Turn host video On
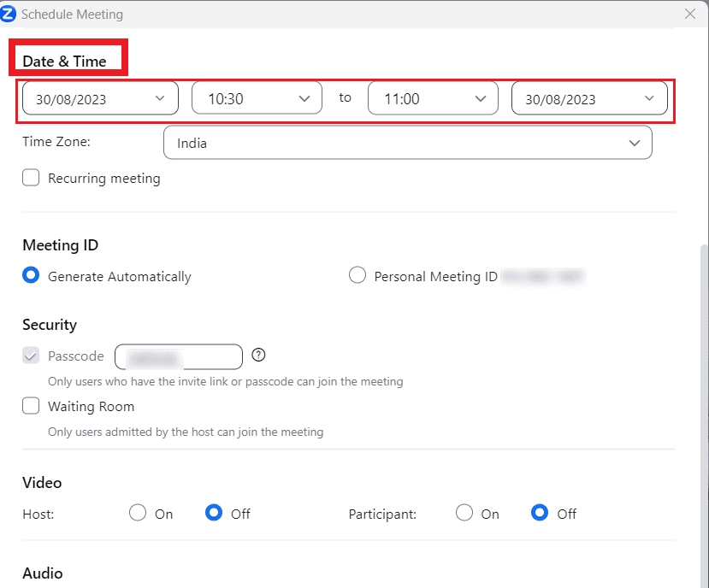Image resolution: width=709 pixels, height=588 pixels. tap(138, 513)
